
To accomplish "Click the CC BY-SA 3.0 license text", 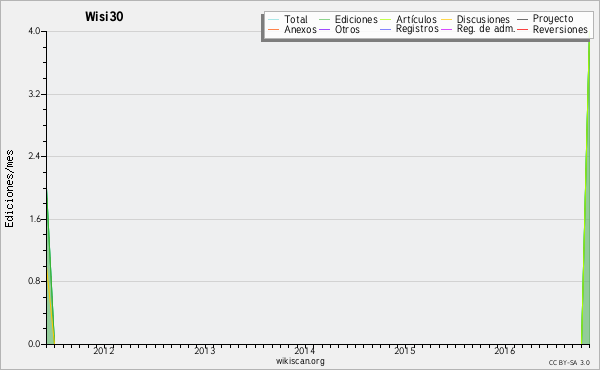I will click(569, 362).
